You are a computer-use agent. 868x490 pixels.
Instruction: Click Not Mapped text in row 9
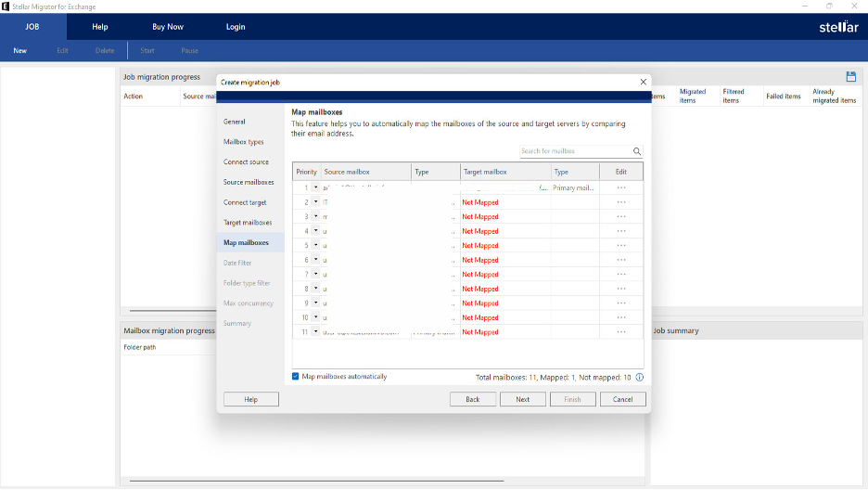(x=480, y=303)
